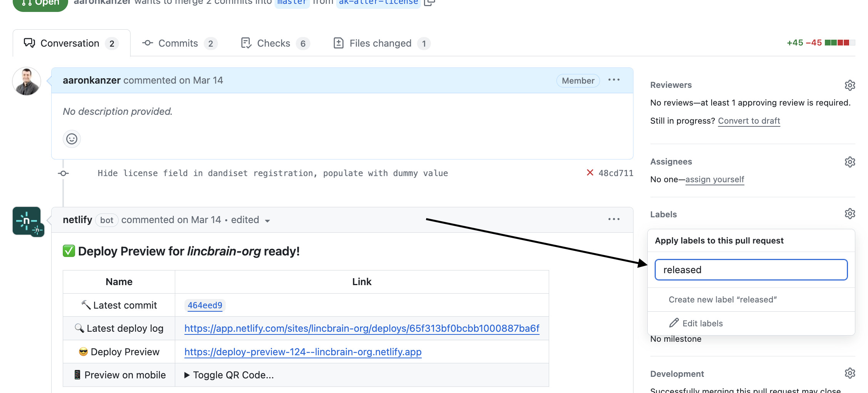Open the Checks tab
This screenshot has height=393, width=868.
click(273, 43)
